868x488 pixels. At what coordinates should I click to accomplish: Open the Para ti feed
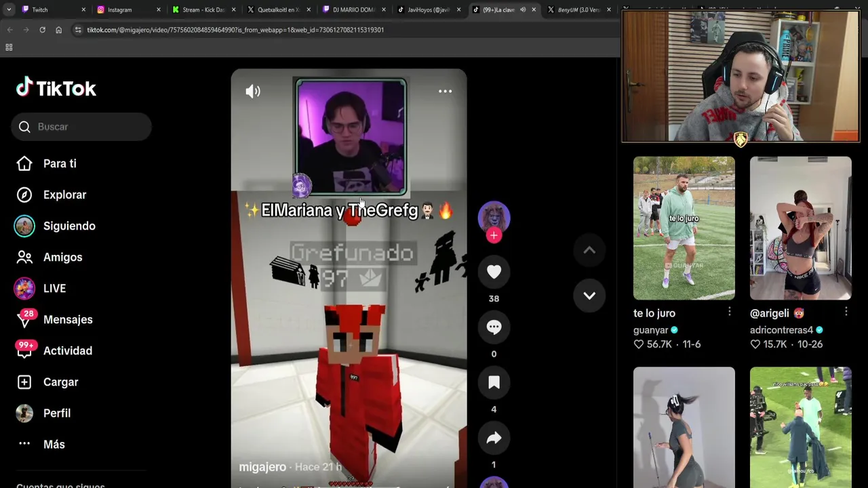point(60,163)
